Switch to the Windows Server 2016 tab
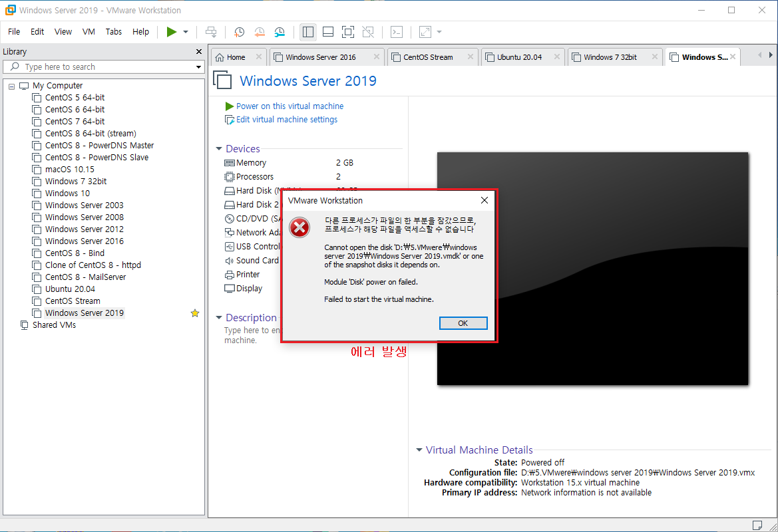This screenshot has width=778, height=532. coord(321,57)
